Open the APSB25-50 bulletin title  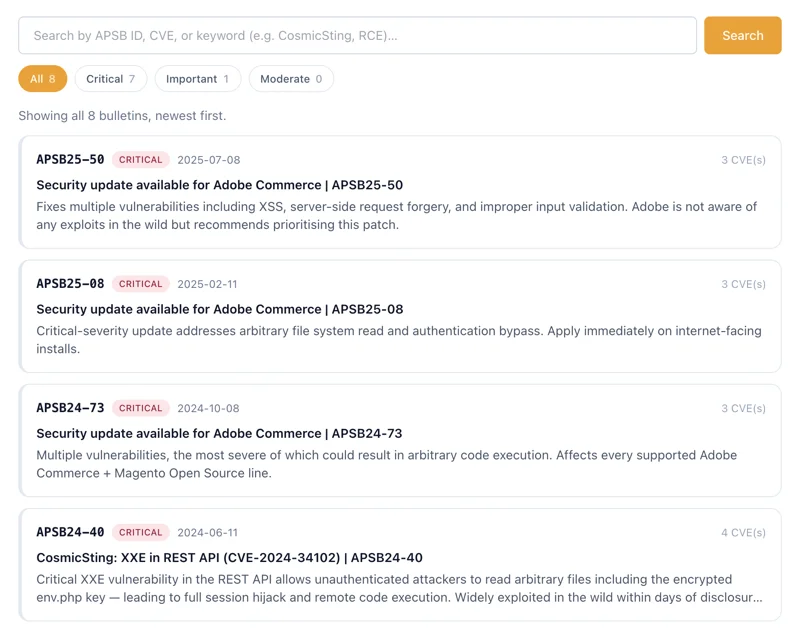(x=219, y=185)
